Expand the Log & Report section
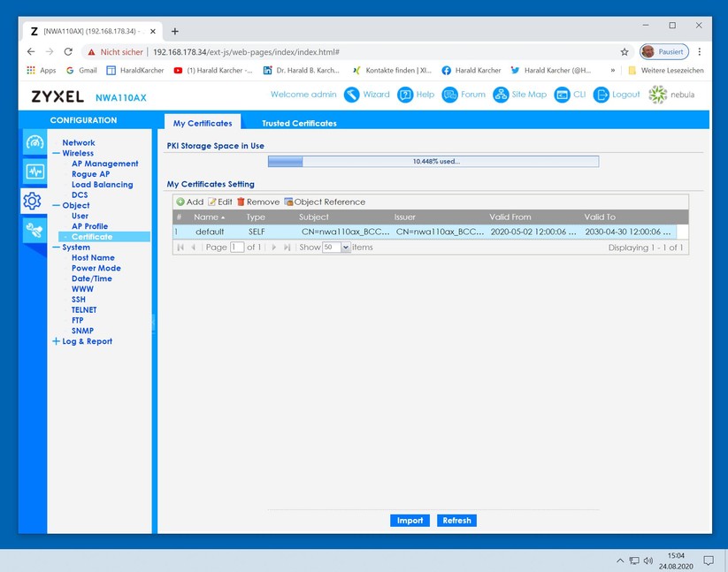 [x=56, y=341]
